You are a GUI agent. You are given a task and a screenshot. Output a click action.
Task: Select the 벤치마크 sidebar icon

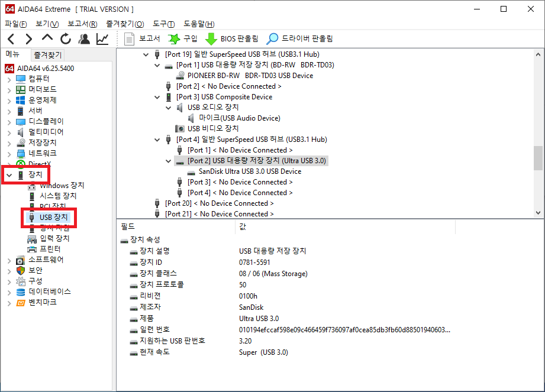tap(20, 302)
